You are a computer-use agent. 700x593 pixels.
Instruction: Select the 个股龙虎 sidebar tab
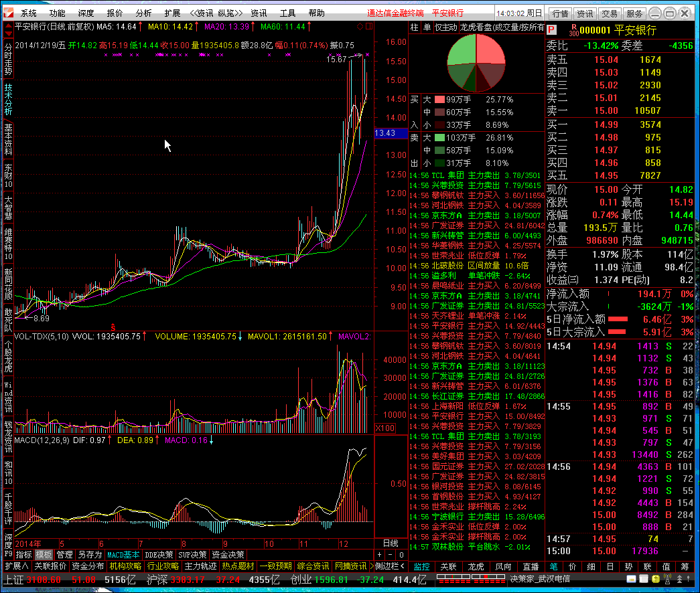coord(8,357)
